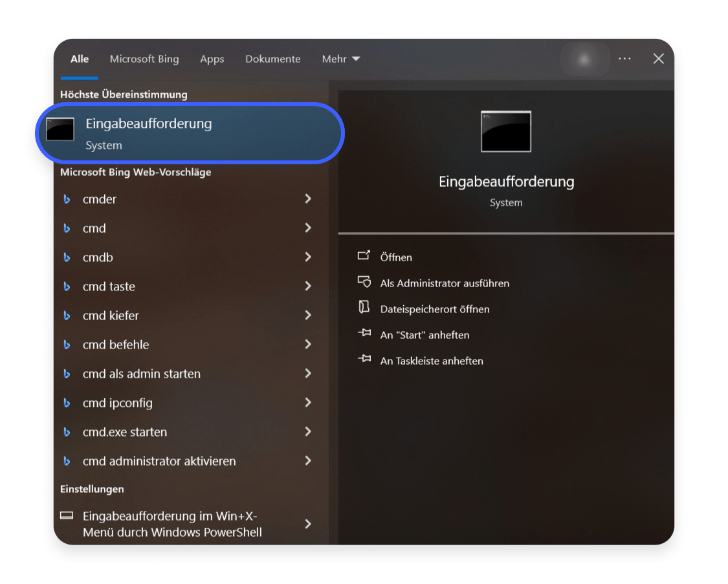This screenshot has height=584, width=728.
Task: Close the search panel with X
Action: pos(659,59)
